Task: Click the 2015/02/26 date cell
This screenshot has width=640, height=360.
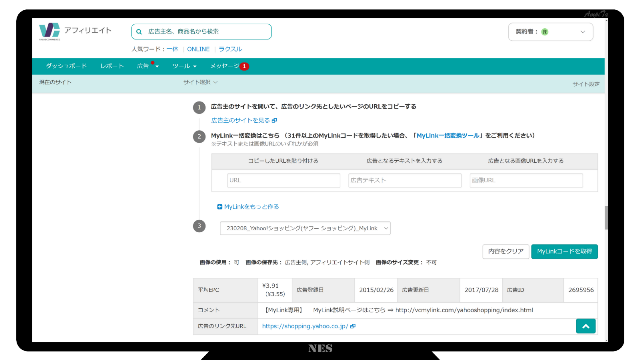Action: [x=376, y=290]
